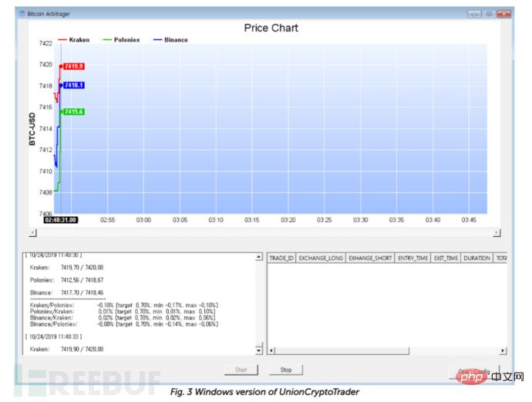The width and height of the screenshot is (532, 402).
Task: Click the ENTRY_TIME column header
Action: tap(413, 258)
